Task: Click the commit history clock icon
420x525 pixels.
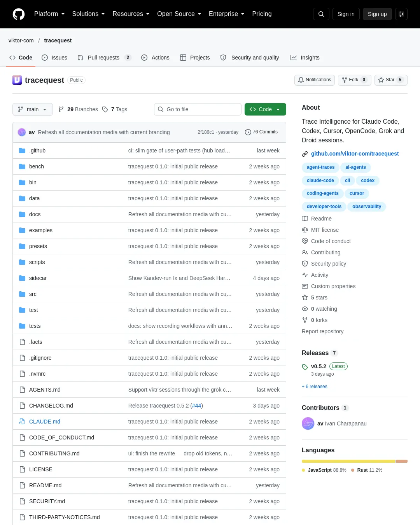Action: pyautogui.click(x=248, y=132)
